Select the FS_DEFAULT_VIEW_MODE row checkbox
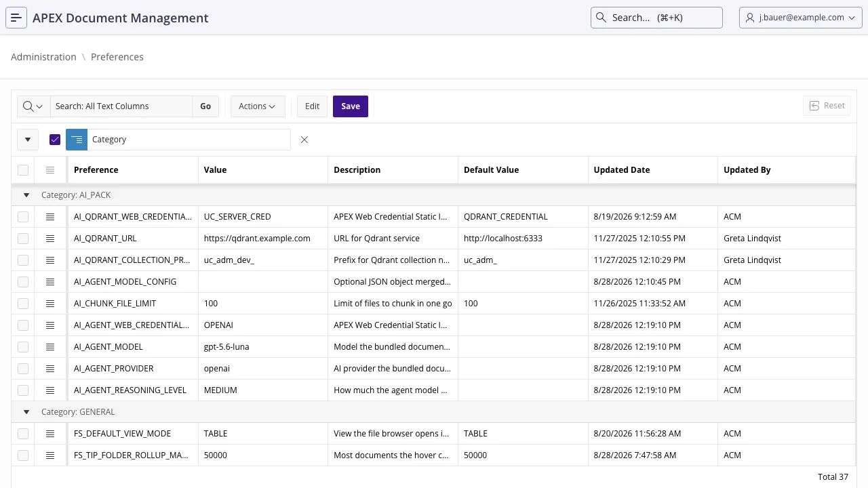The height and width of the screenshot is (488, 868). (23, 434)
